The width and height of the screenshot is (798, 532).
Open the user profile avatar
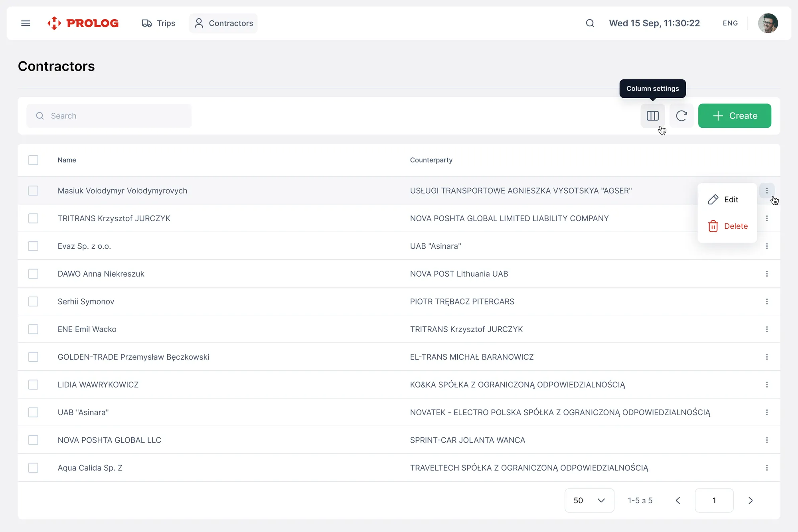[x=767, y=23]
